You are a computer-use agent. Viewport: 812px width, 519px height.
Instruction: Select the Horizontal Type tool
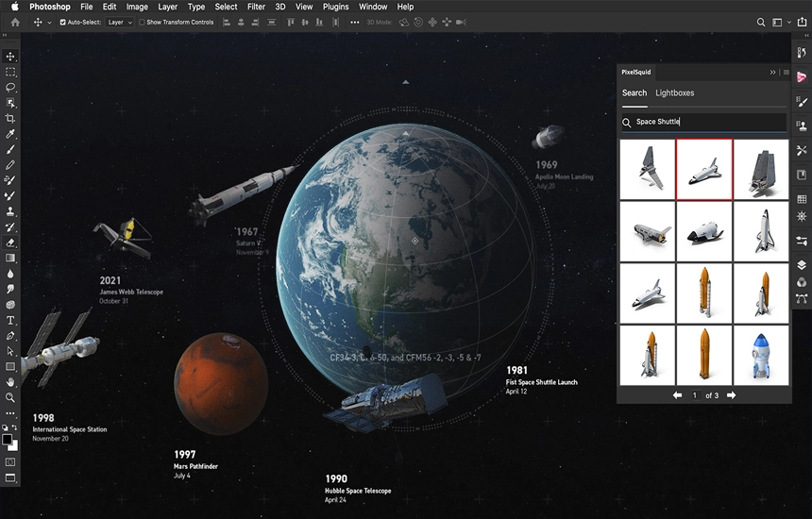pos(10,320)
